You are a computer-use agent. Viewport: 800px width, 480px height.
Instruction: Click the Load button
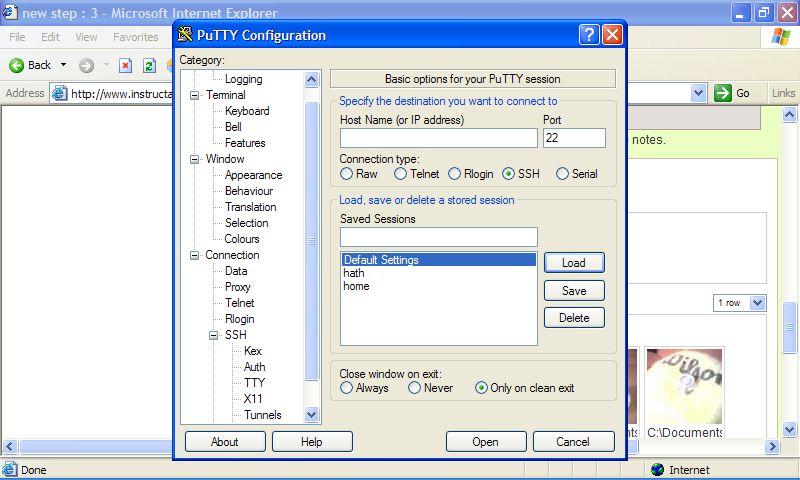(x=574, y=263)
